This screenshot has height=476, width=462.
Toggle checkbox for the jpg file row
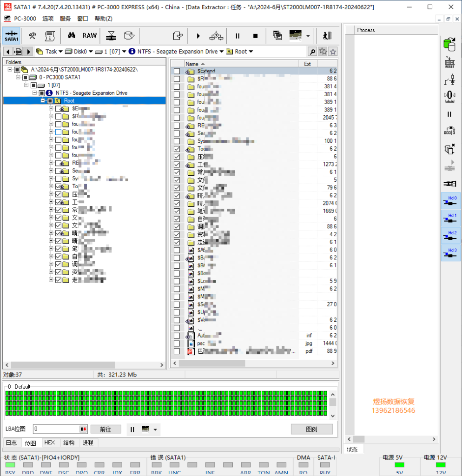pos(177,344)
